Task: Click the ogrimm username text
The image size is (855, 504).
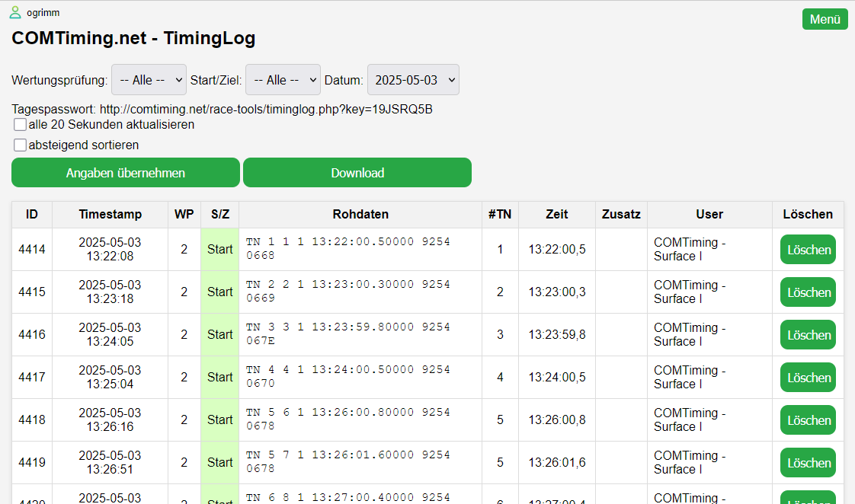Action: click(43, 12)
